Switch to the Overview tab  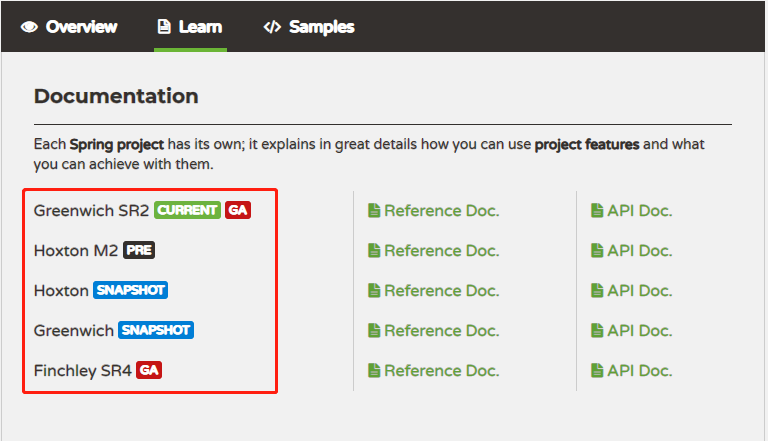(69, 27)
